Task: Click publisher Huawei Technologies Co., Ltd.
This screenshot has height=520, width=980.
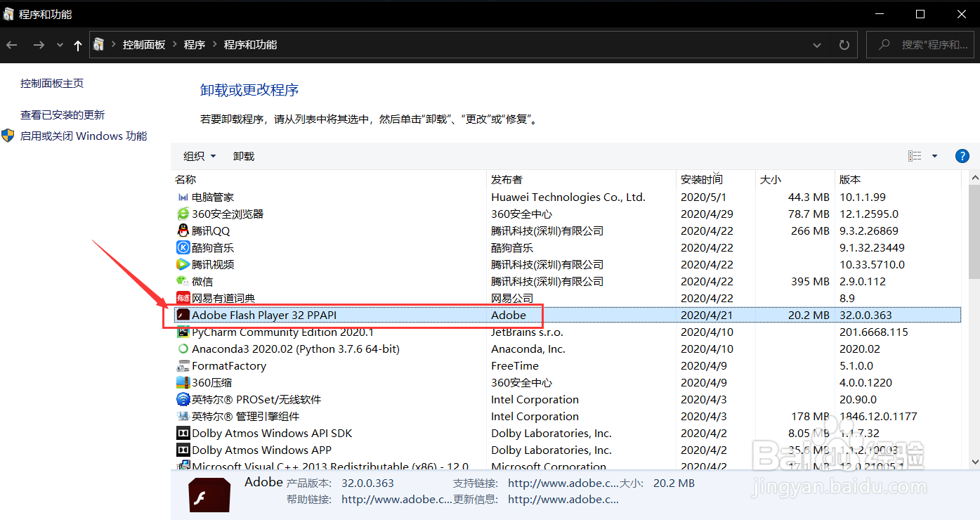Action: click(568, 197)
